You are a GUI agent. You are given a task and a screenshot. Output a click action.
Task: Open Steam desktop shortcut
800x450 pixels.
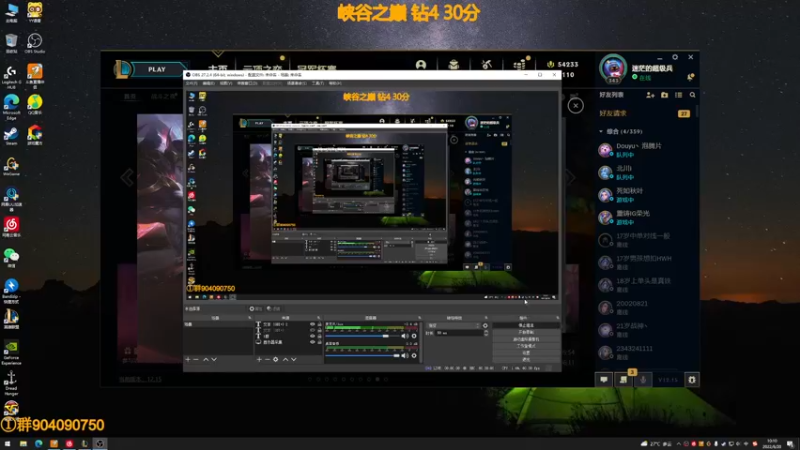[x=11, y=136]
